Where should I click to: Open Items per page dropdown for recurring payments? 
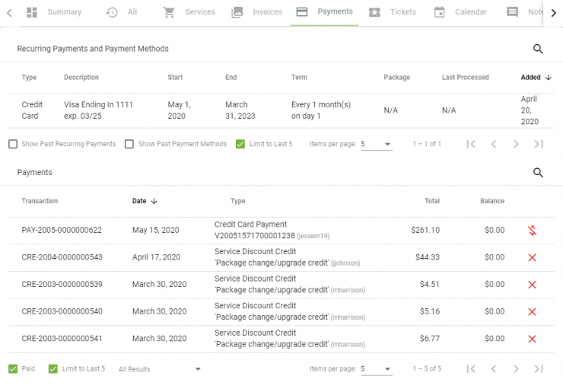(376, 144)
